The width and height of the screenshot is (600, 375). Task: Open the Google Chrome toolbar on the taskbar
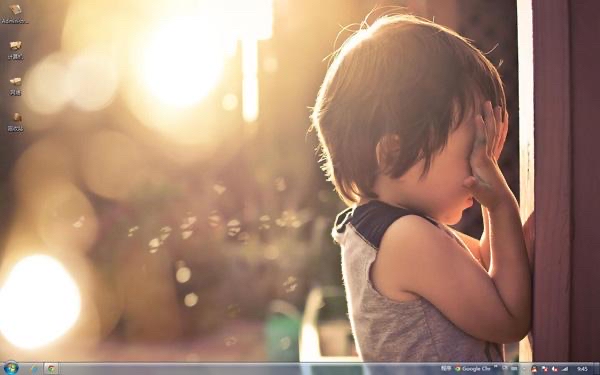click(x=472, y=369)
